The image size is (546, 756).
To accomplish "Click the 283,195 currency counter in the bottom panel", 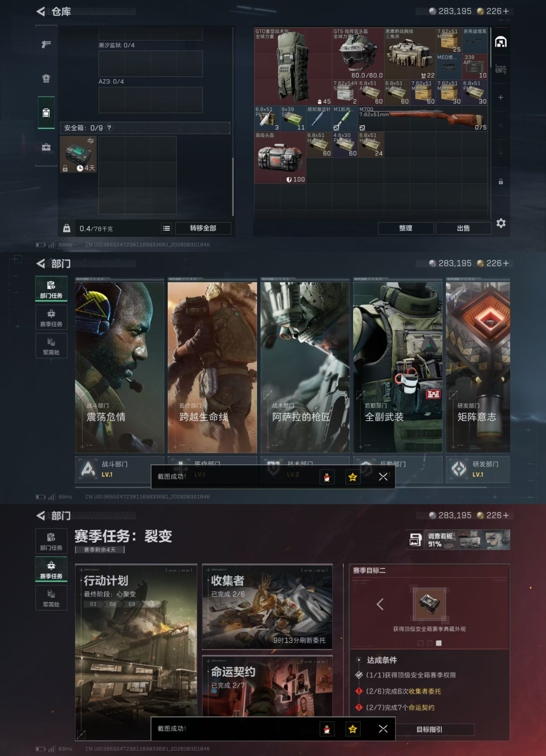I will (x=450, y=515).
